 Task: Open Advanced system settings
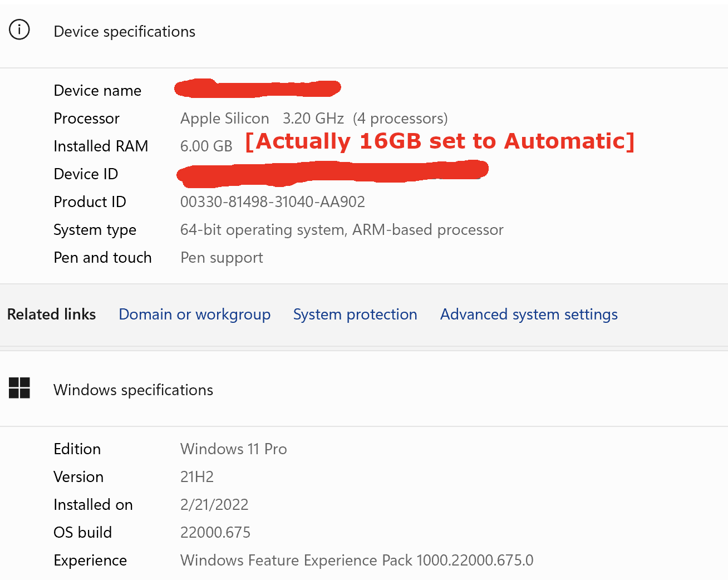click(529, 314)
